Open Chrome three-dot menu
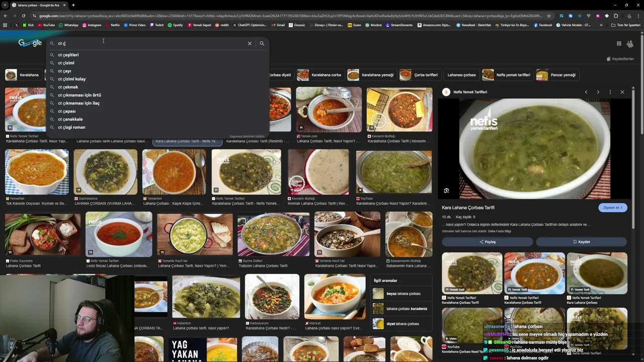644x362 pixels. (x=638, y=16)
